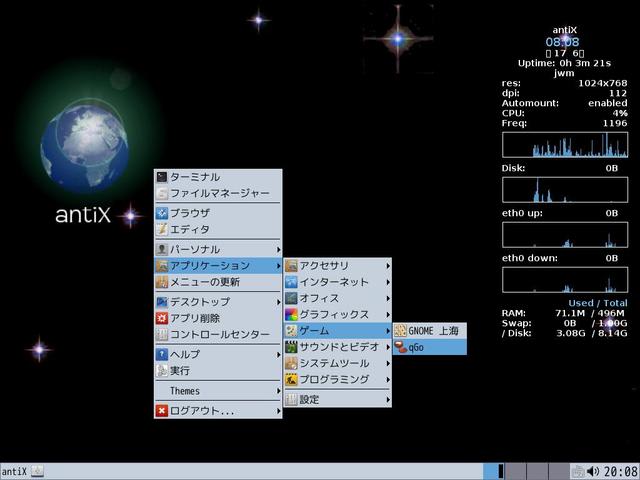Switch to the second workspace in pager
Screen dimensions: 640x480
click(x=516, y=471)
